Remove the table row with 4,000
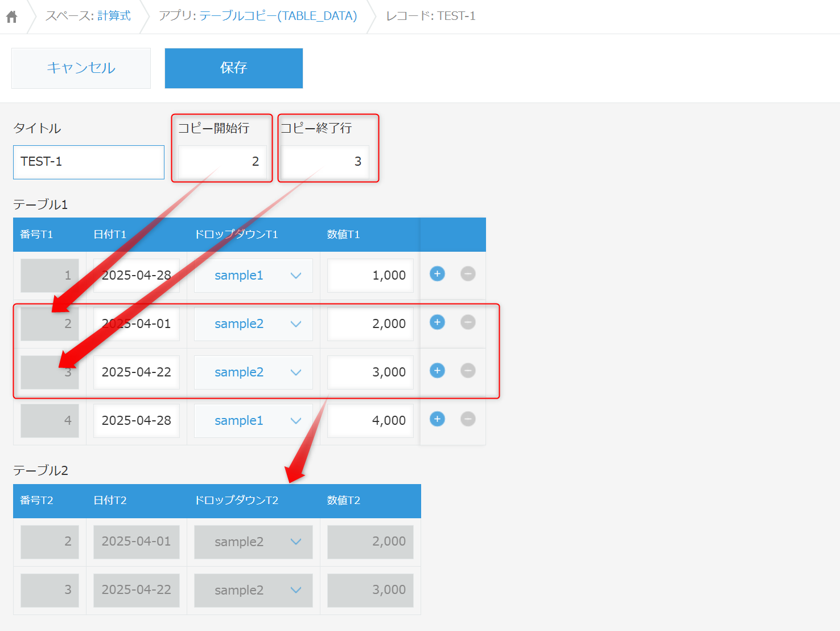 tap(468, 419)
